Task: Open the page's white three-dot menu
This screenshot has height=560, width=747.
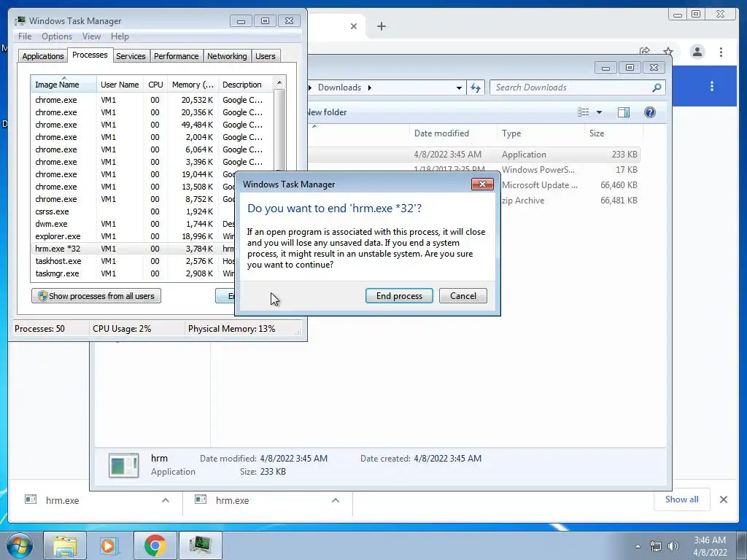Action: (x=712, y=86)
